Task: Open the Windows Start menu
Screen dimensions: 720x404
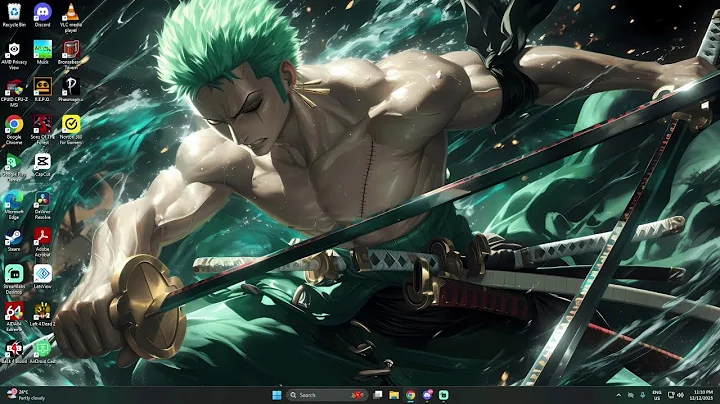Action: click(x=277, y=395)
